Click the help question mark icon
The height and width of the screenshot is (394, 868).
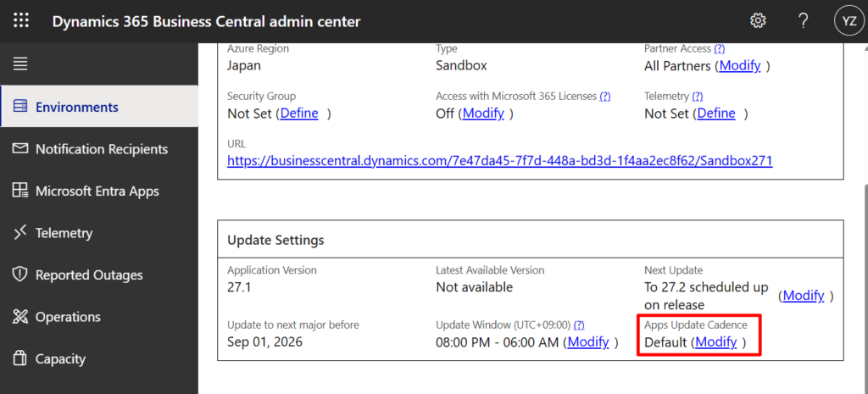803,21
